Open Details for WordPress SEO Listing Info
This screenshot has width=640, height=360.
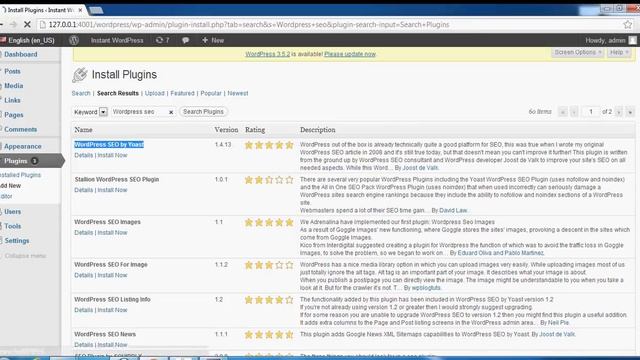[84, 310]
